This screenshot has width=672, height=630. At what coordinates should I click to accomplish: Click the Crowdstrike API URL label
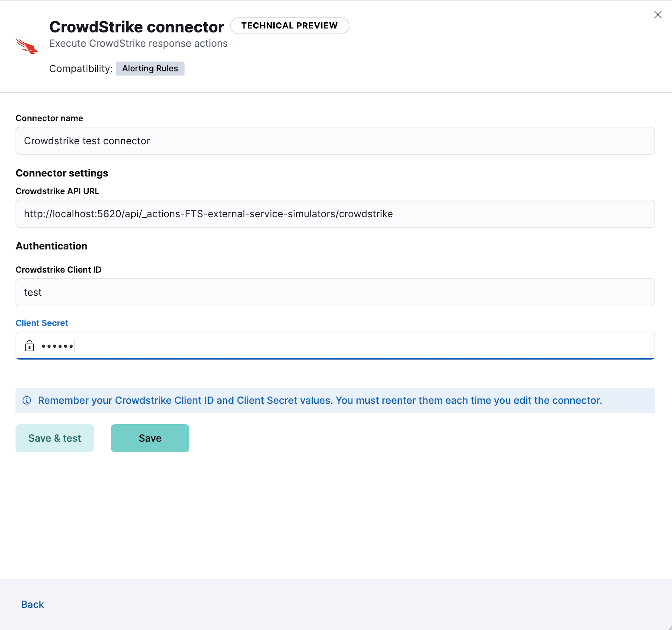(x=57, y=191)
